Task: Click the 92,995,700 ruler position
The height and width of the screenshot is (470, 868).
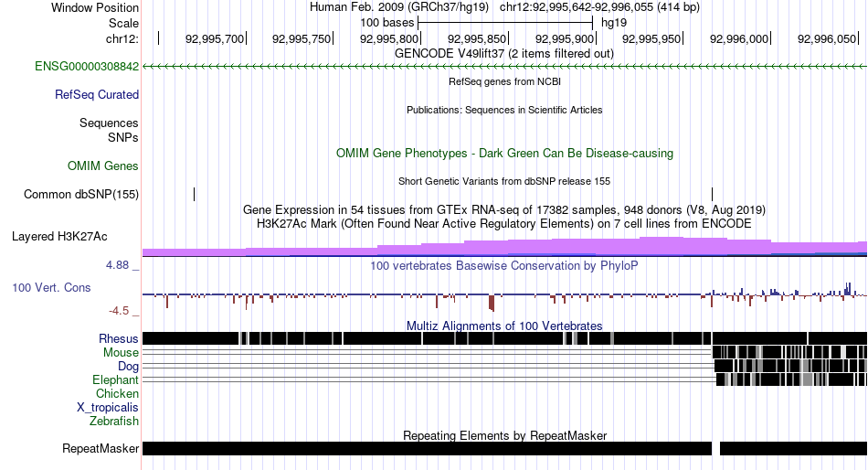Action: 215,38
